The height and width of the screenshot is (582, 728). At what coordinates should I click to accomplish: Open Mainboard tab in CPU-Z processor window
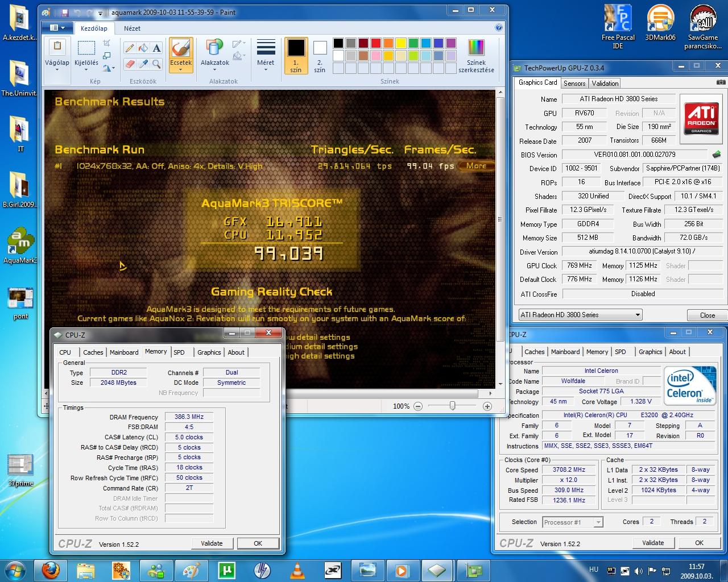(565, 352)
